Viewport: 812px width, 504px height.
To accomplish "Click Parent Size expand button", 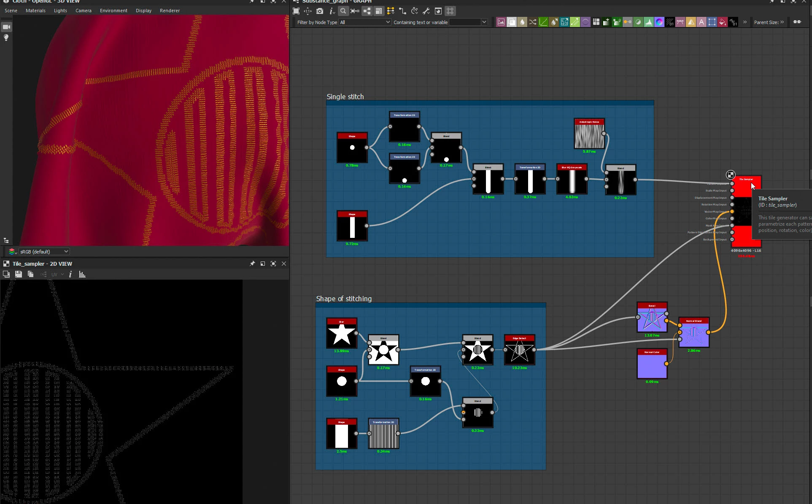I will click(x=782, y=22).
